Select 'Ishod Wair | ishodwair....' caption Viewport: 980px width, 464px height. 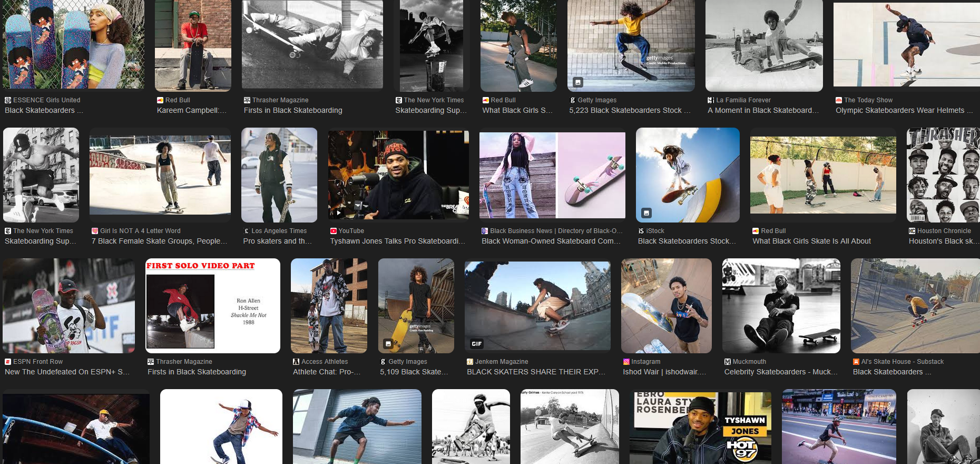pyautogui.click(x=664, y=372)
